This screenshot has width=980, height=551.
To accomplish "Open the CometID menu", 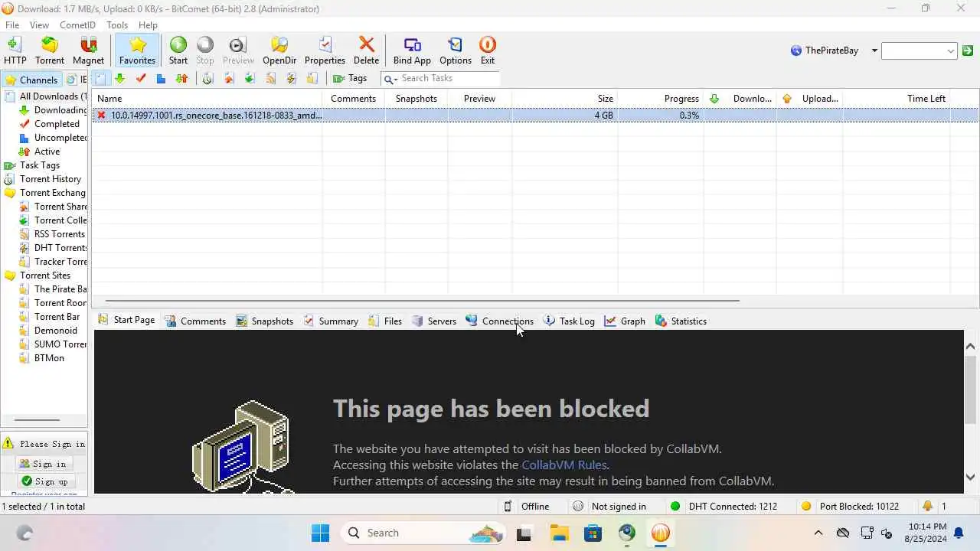I will 77,25.
